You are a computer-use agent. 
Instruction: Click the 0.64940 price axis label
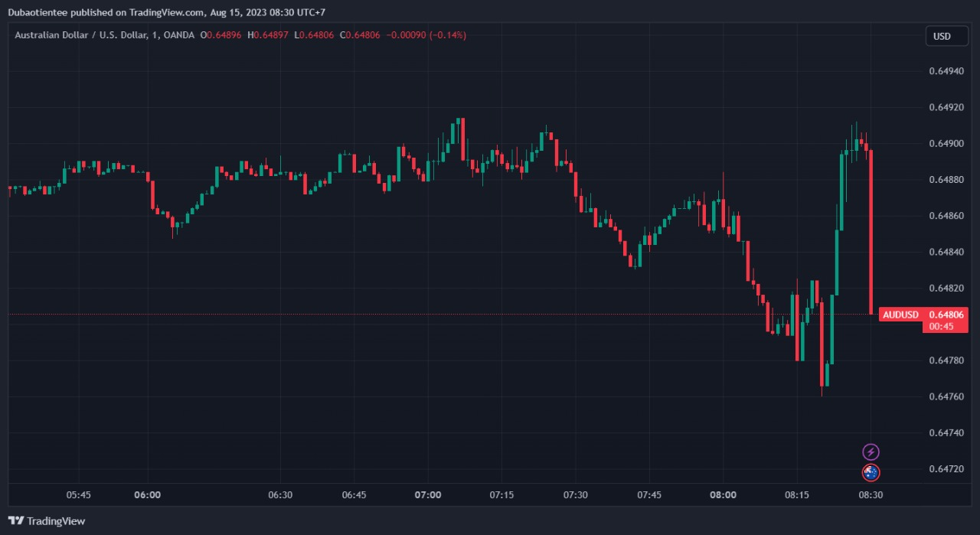pos(946,71)
